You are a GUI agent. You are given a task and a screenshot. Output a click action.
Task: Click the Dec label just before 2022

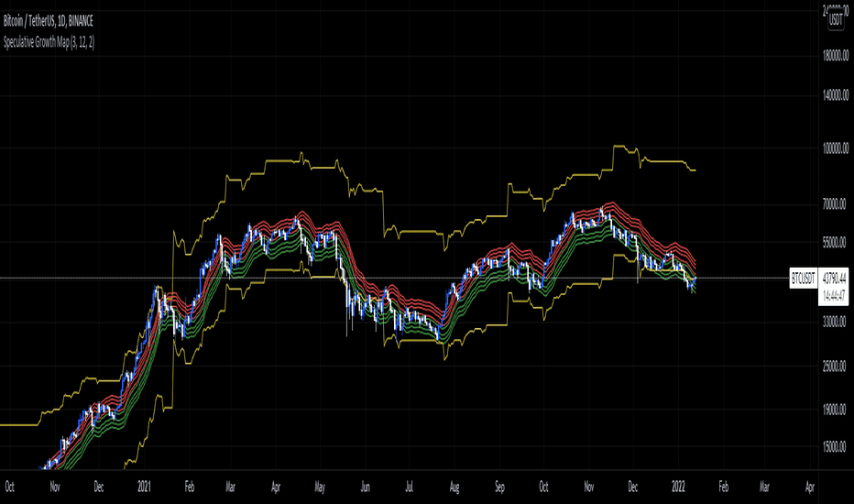pos(632,487)
